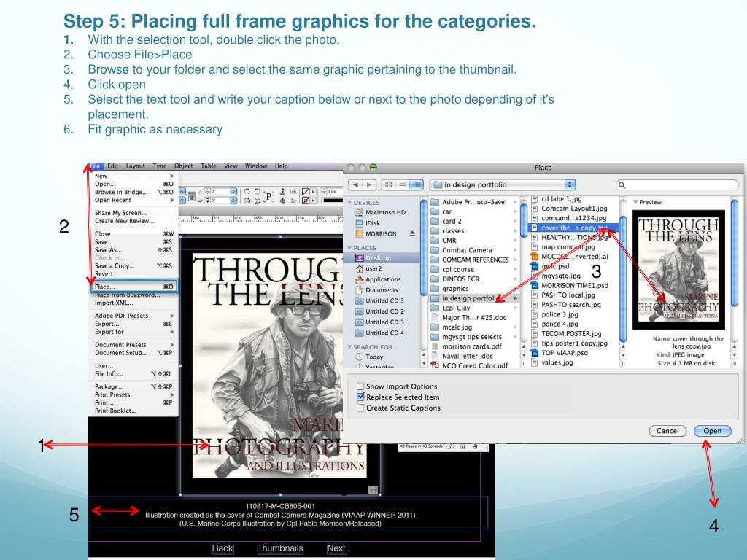Viewport: 747px width, 560px height.
Task: Click the Flip Horizontal icon in control bar
Action: point(247,201)
